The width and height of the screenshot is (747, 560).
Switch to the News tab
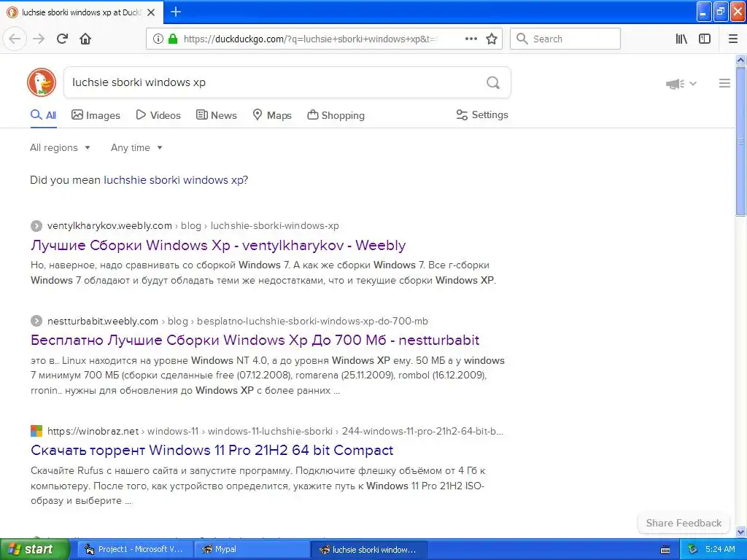(x=216, y=115)
